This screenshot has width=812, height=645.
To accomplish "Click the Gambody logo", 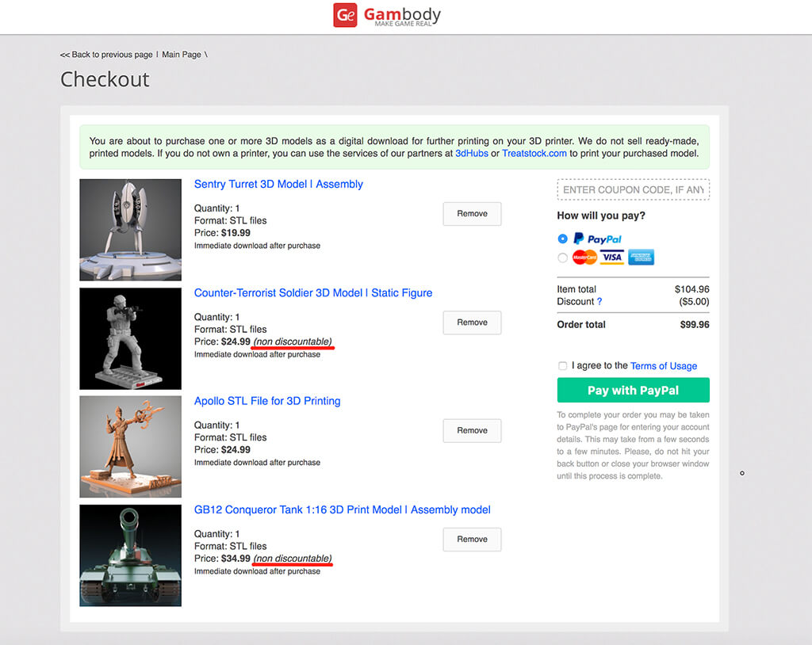I will click(386, 15).
